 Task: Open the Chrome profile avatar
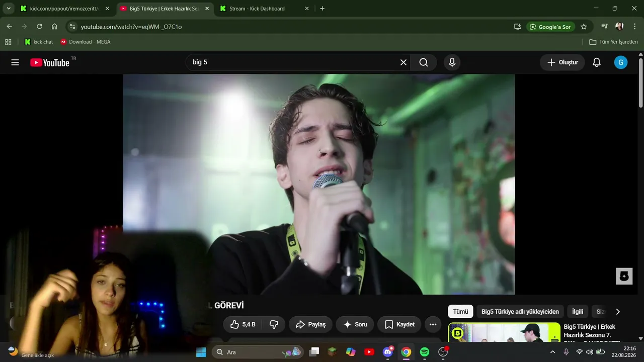click(619, 27)
